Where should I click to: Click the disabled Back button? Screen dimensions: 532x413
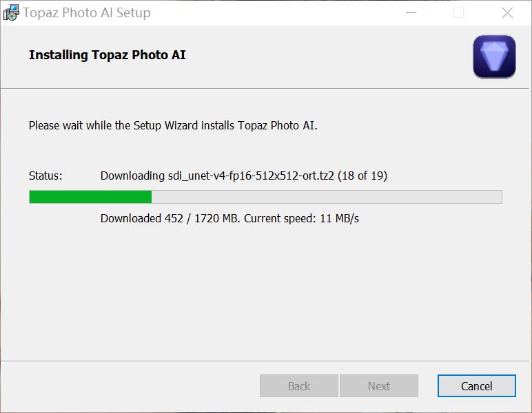coord(299,386)
